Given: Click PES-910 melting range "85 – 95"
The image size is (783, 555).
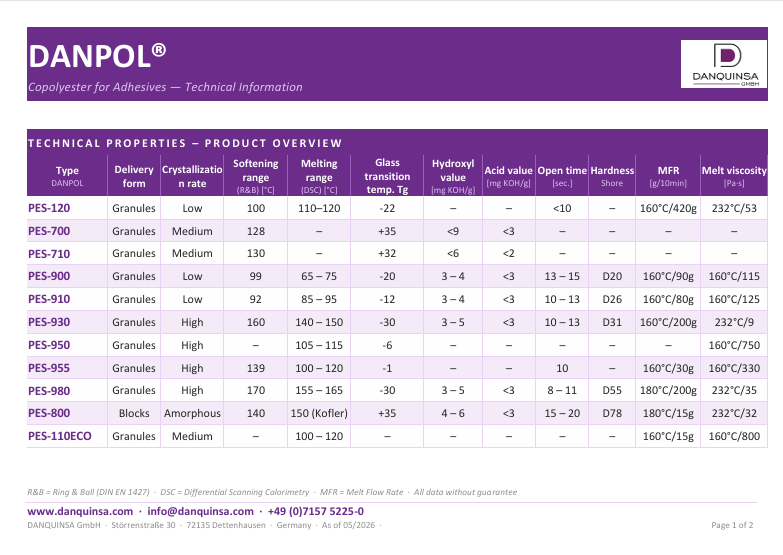Looking at the screenshot, I should pos(319,299).
